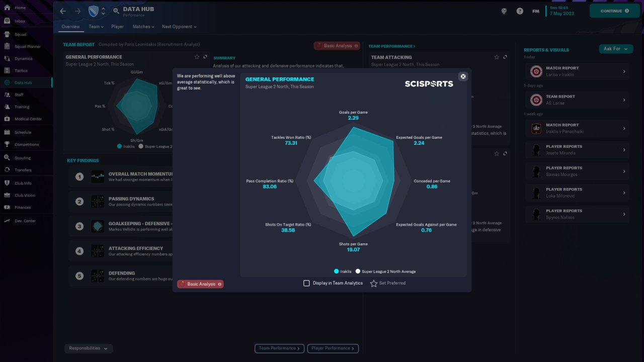644x362 pixels.
Task: Open the Overall Match Momentum key finding
Action: tap(121, 176)
